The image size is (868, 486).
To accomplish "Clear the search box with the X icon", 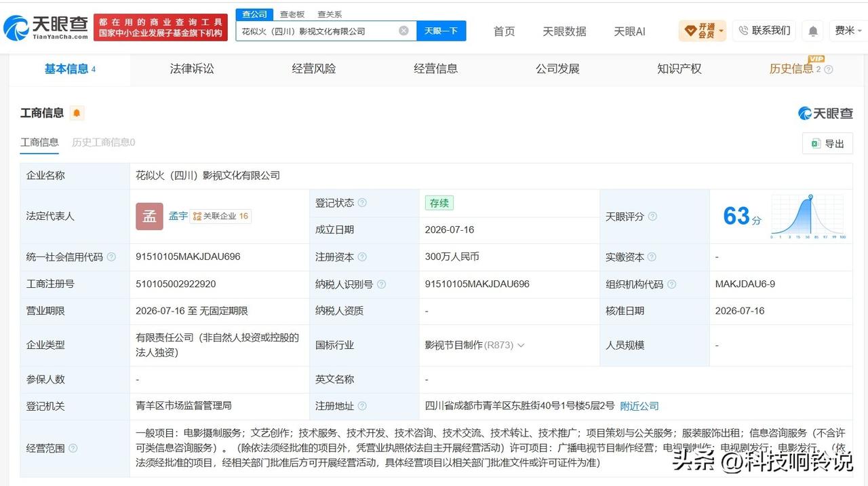I will pos(403,31).
